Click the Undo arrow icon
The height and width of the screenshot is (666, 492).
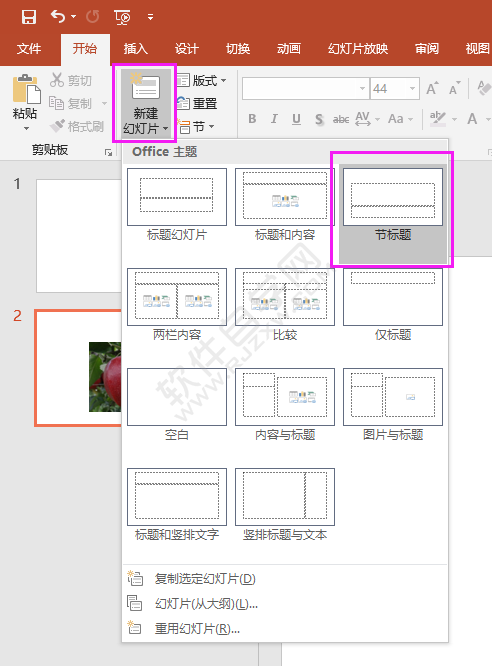58,17
